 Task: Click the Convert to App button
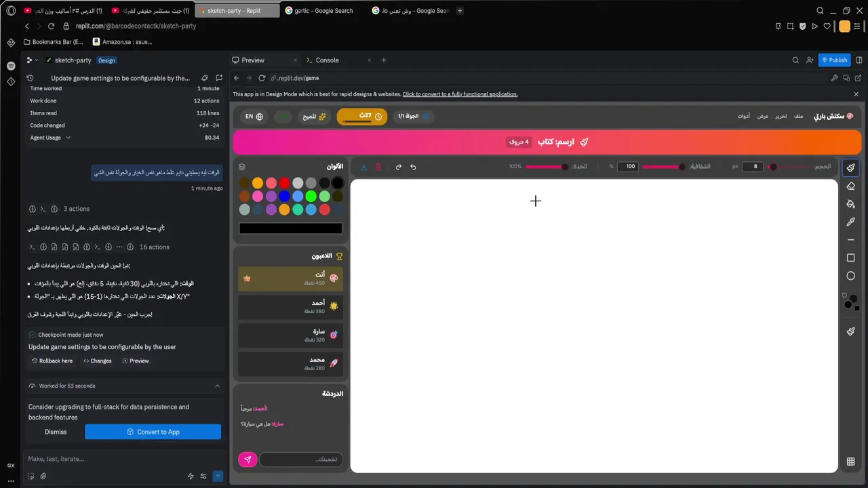point(153,432)
